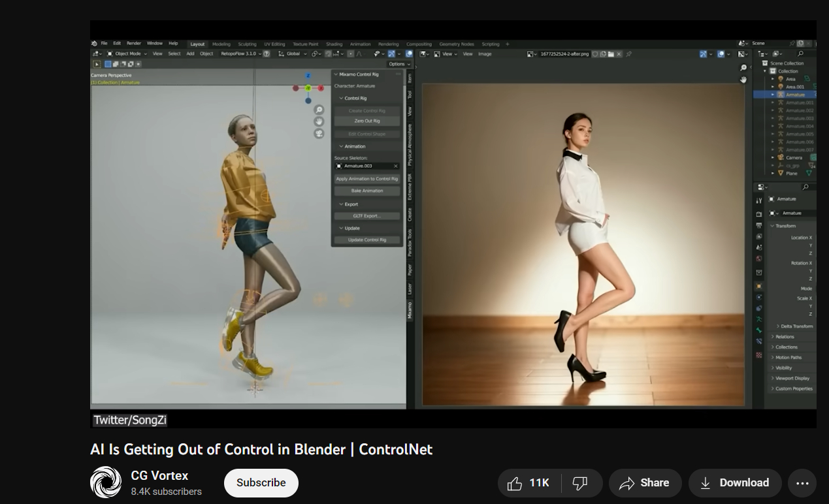
Task: Collapse the Transform panel in properties
Action: click(x=785, y=226)
